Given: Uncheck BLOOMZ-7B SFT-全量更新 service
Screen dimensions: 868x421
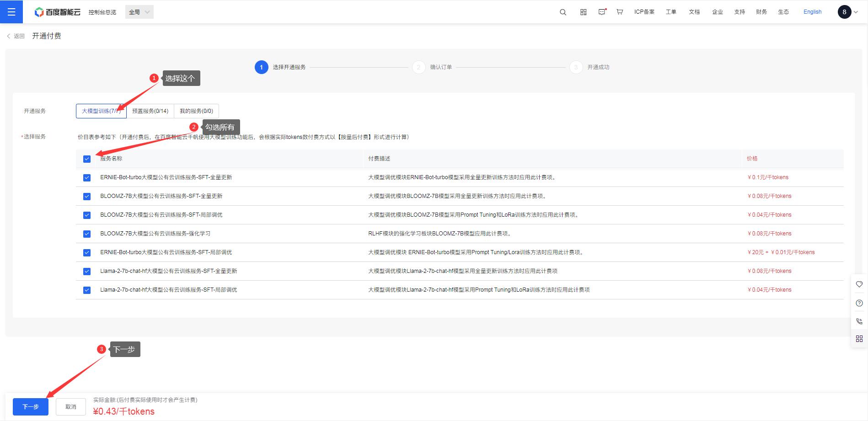Looking at the screenshot, I should 87,197.
